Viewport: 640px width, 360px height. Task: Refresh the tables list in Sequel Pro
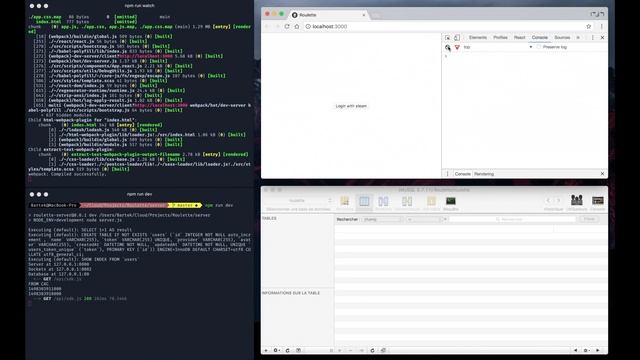288,351
